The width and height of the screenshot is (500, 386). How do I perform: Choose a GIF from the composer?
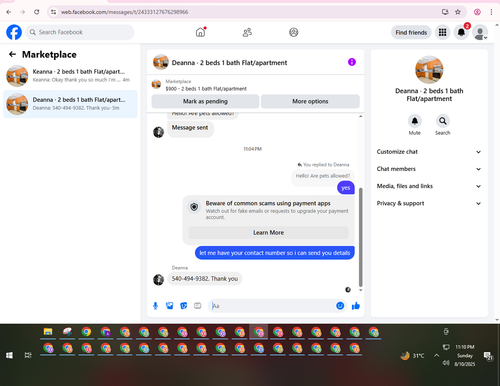[198, 306]
